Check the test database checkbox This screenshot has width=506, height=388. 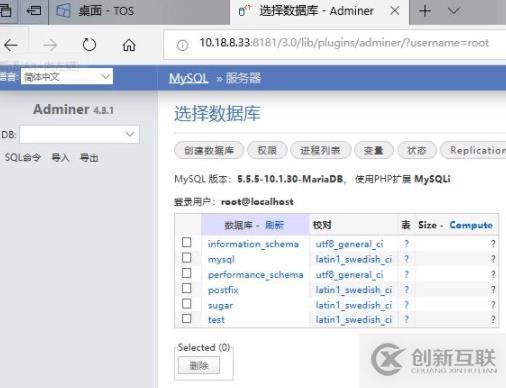tap(187, 318)
